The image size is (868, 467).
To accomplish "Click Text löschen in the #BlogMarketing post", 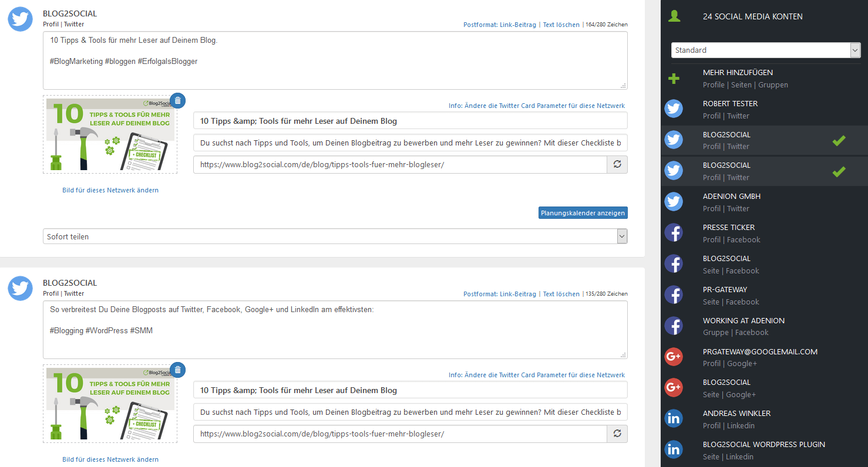I will click(x=561, y=25).
